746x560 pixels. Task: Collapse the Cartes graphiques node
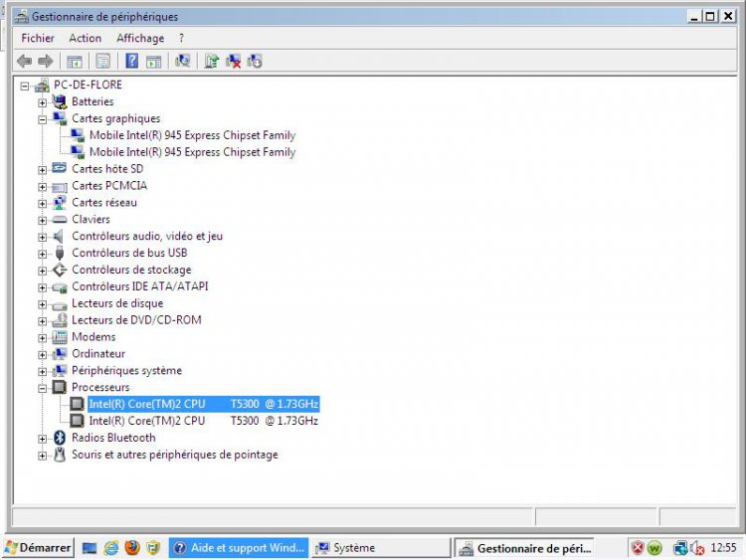pyautogui.click(x=43, y=119)
